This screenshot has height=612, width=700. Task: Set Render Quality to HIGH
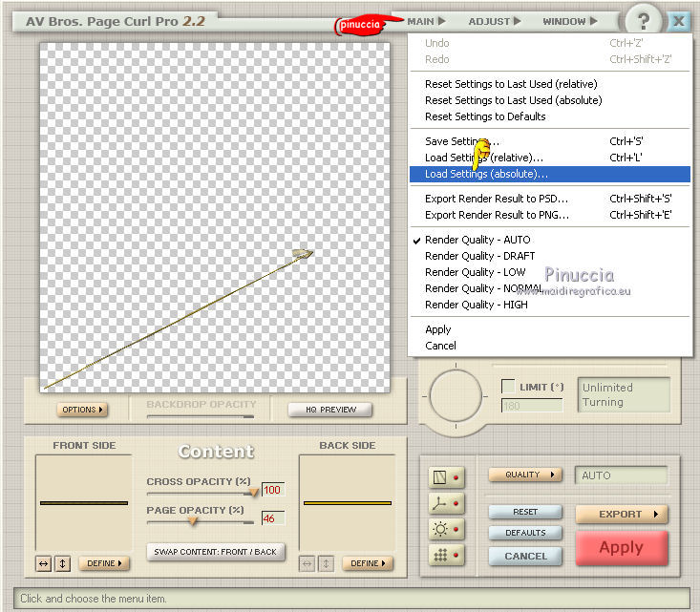click(x=549, y=305)
